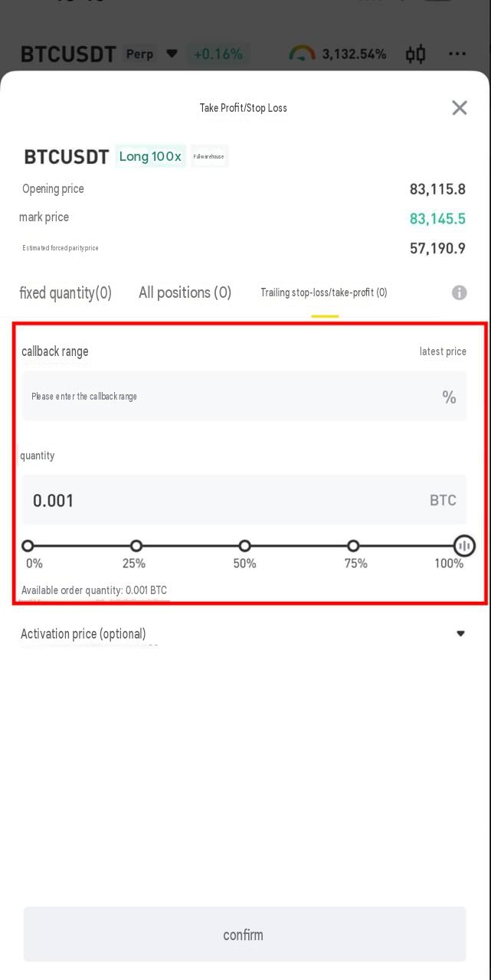This screenshot has width=491, height=980.
Task: Set quantity slider to 75%
Action: pos(353,546)
